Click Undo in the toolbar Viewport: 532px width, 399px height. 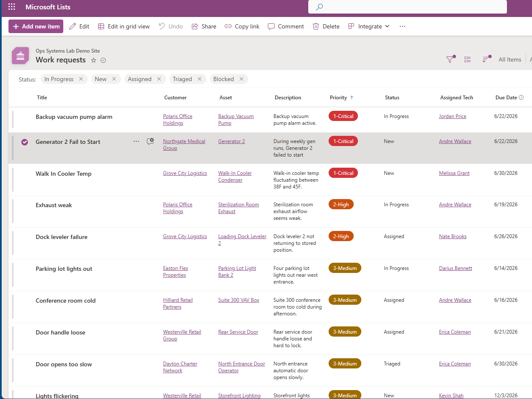(x=171, y=26)
